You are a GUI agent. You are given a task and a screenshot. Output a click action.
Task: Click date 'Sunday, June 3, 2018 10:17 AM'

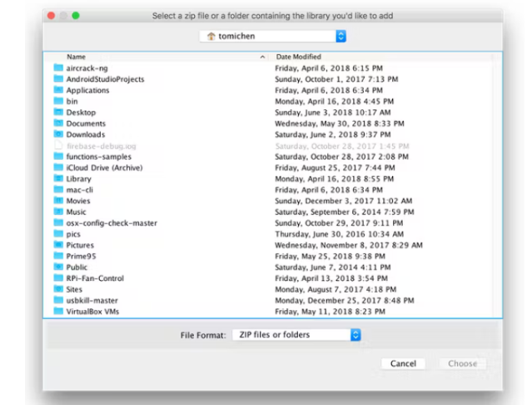pos(333,112)
